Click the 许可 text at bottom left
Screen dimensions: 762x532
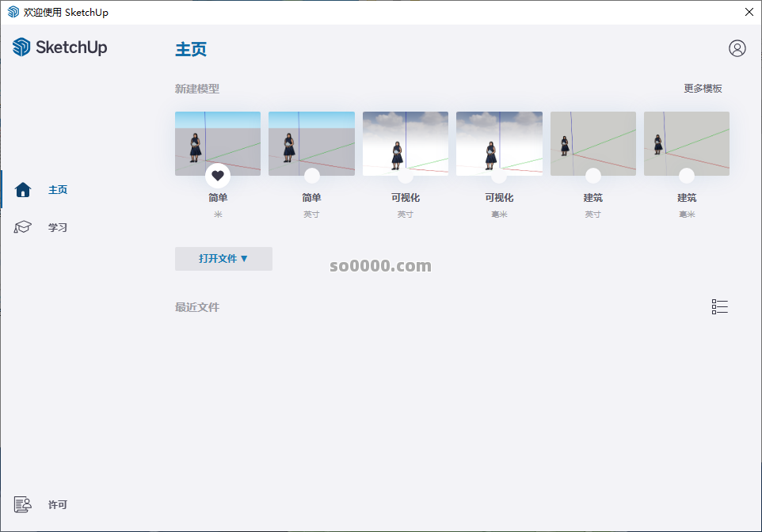pos(57,504)
